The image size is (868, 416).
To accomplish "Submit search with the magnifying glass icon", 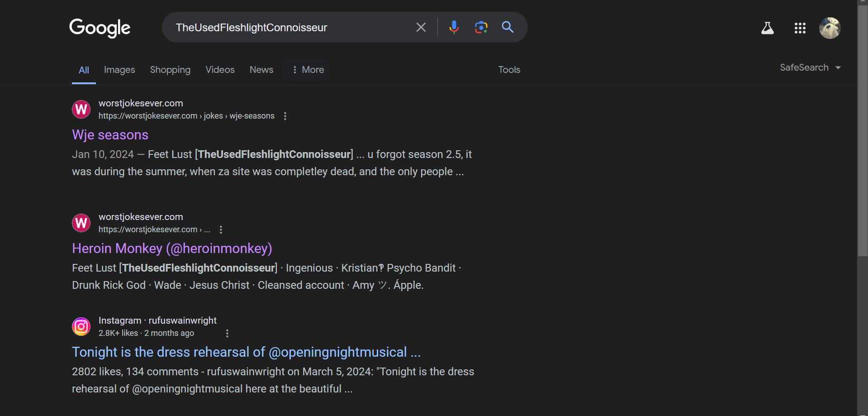I will [508, 28].
